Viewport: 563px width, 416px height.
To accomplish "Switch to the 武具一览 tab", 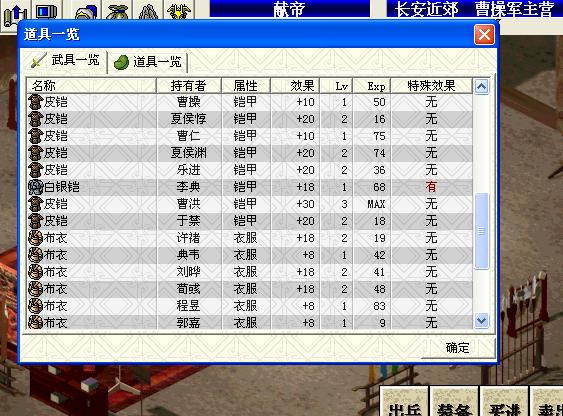I will pyautogui.click(x=65, y=60).
